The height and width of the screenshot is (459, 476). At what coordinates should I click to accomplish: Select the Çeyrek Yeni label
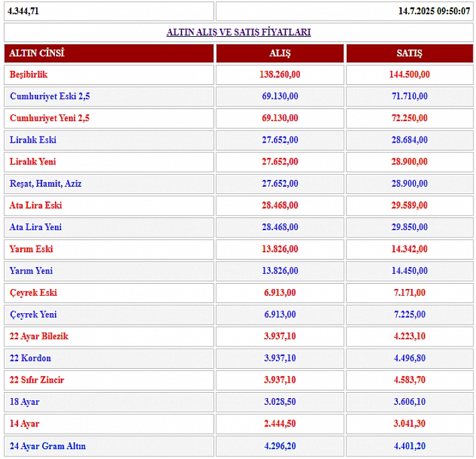33,315
